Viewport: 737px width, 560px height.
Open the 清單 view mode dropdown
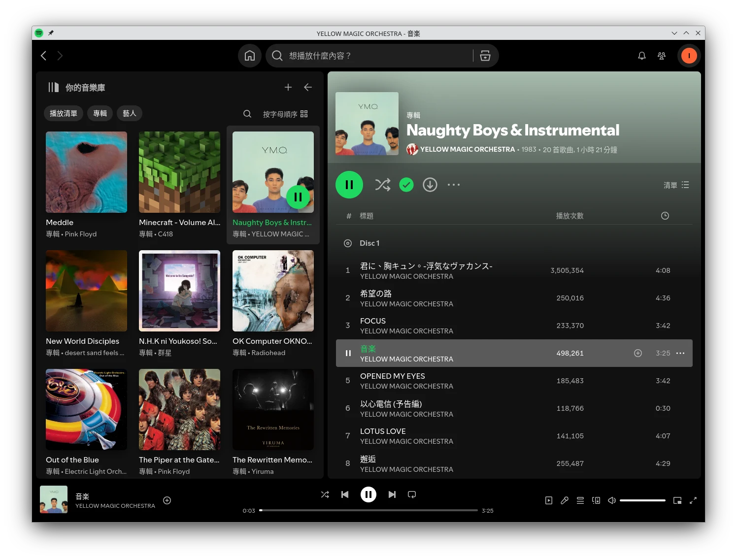coord(676,185)
